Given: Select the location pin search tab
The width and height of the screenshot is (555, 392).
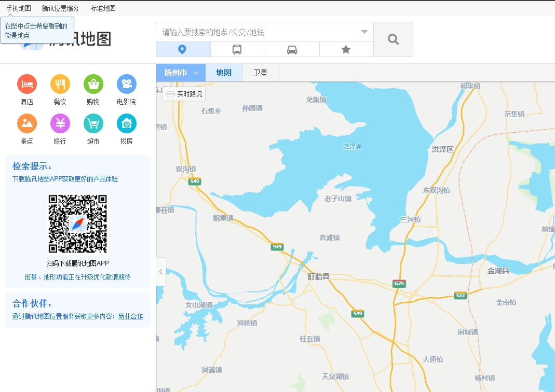Looking at the screenshot, I should click(x=183, y=49).
